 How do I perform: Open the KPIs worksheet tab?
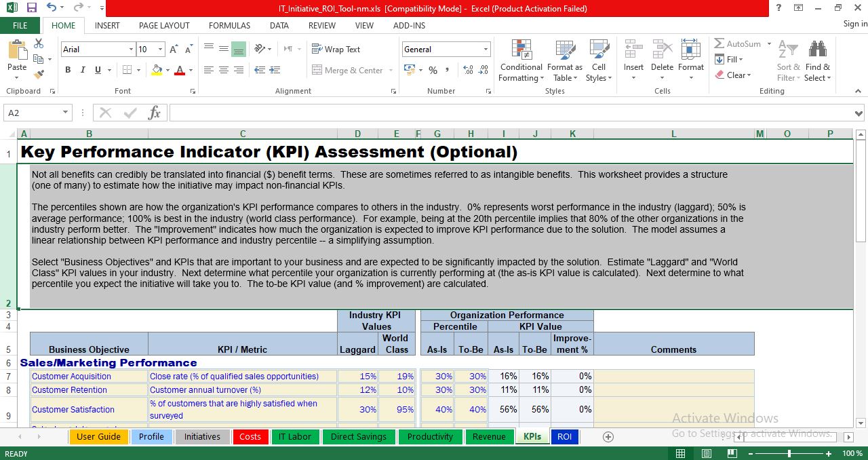pyautogui.click(x=532, y=437)
